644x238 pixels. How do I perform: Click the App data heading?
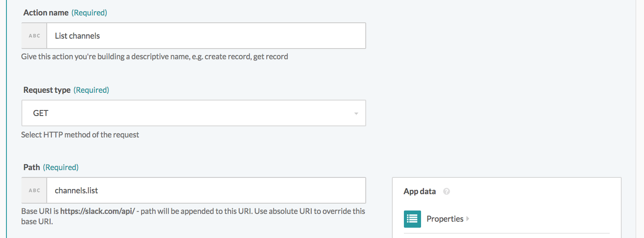click(x=420, y=192)
